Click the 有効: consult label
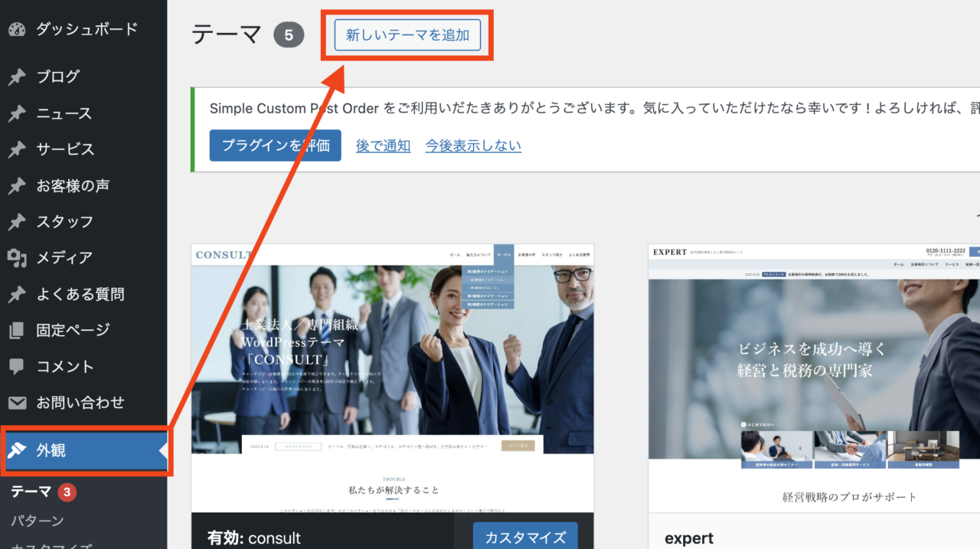Image resolution: width=980 pixels, height=549 pixels. [254, 538]
